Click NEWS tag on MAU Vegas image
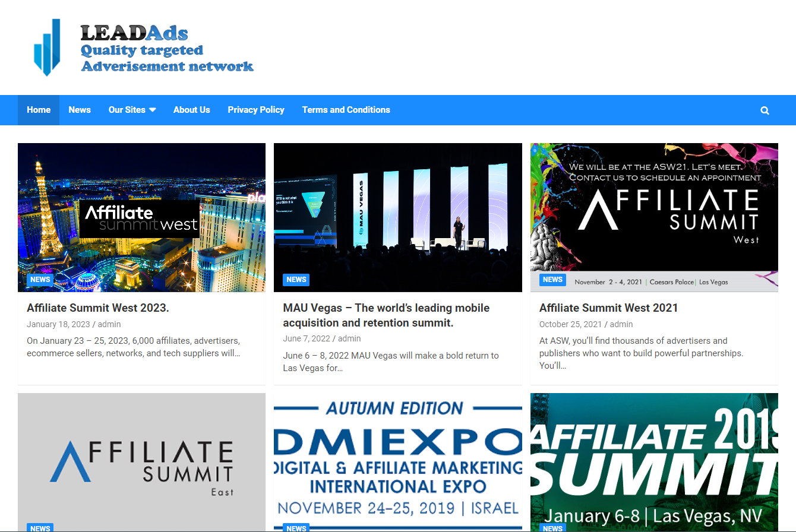Screen dimensions: 796x532 coord(296,280)
